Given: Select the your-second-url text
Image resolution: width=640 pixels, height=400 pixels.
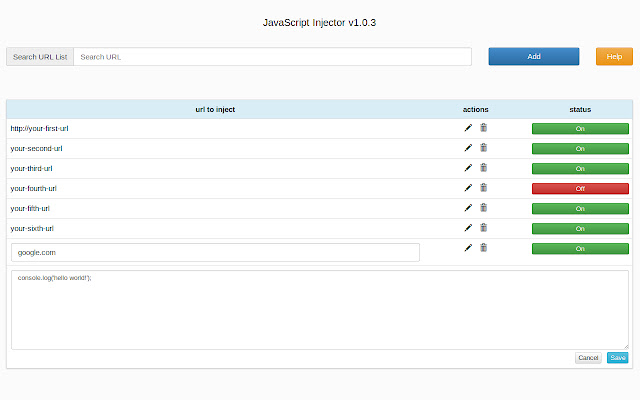Looking at the screenshot, I should [36, 149].
